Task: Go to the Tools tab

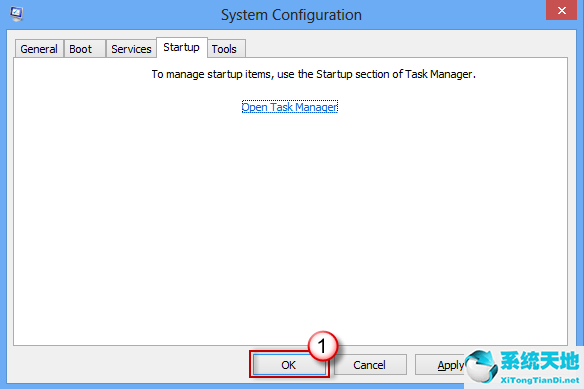Action: pos(226,49)
